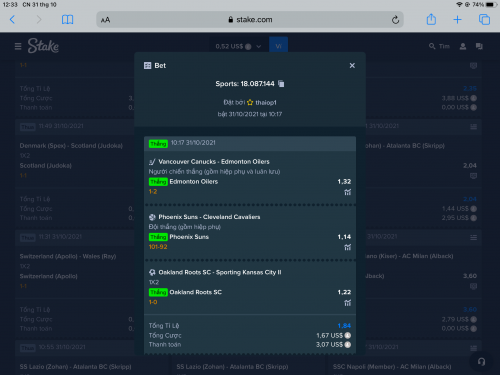Screen dimensions: 500x375
Task: Open Switzerland (Apollo) - Wales (Ray) bet
Action: (x=68, y=256)
